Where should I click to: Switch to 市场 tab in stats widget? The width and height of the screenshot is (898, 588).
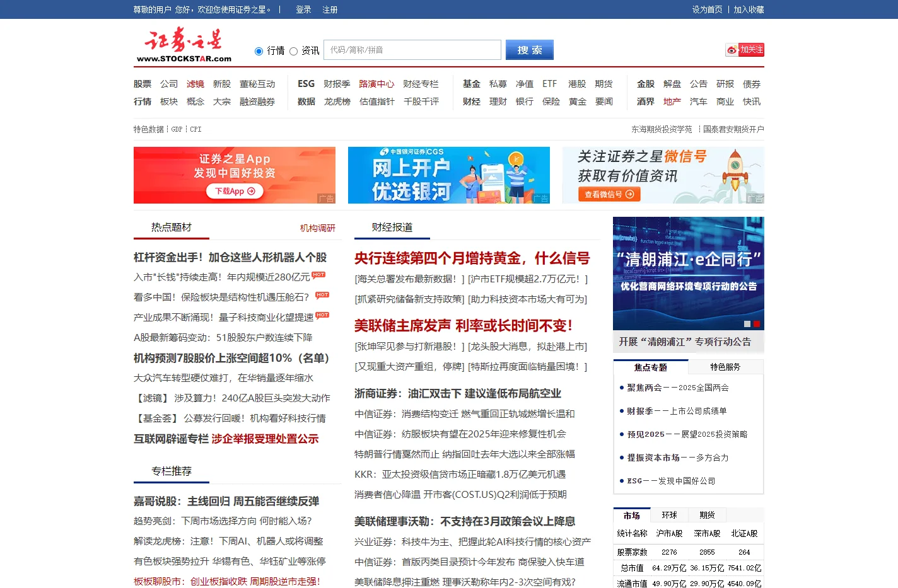632,516
